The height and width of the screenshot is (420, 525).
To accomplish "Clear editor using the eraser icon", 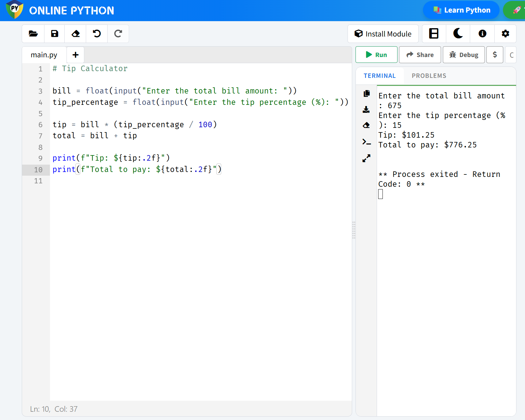I will point(76,34).
